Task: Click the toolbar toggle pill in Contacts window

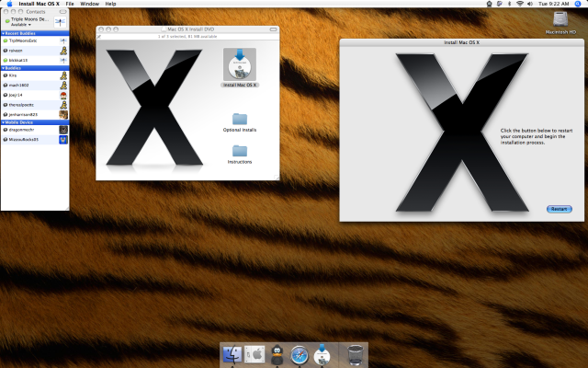Action: (x=63, y=12)
